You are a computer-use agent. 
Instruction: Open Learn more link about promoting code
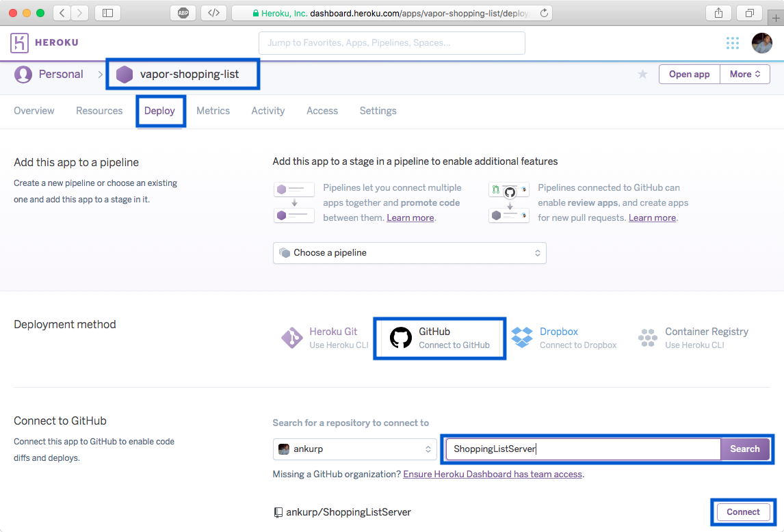point(410,218)
